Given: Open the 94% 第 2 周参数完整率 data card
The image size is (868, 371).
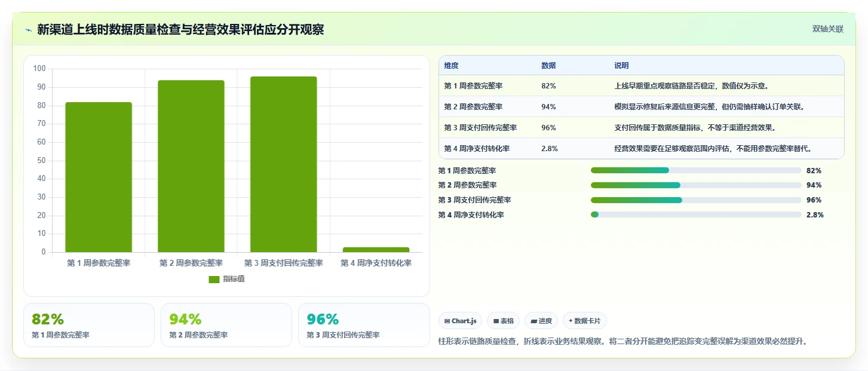Looking at the screenshot, I should click(226, 325).
